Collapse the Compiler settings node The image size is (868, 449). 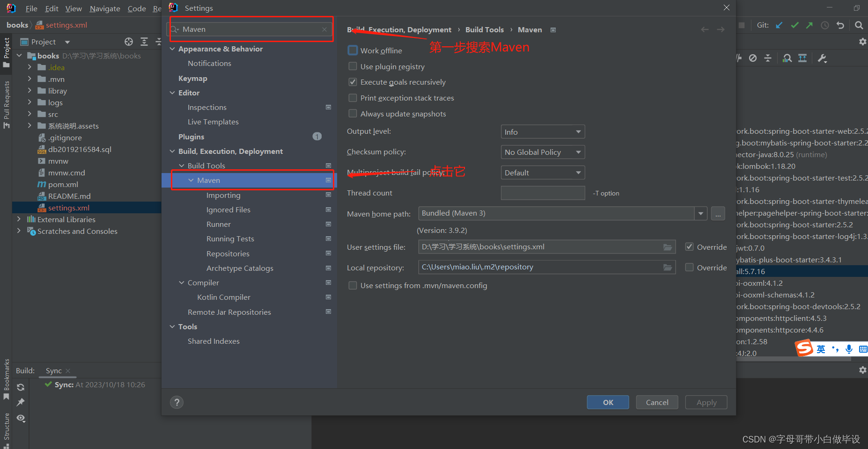(182, 282)
